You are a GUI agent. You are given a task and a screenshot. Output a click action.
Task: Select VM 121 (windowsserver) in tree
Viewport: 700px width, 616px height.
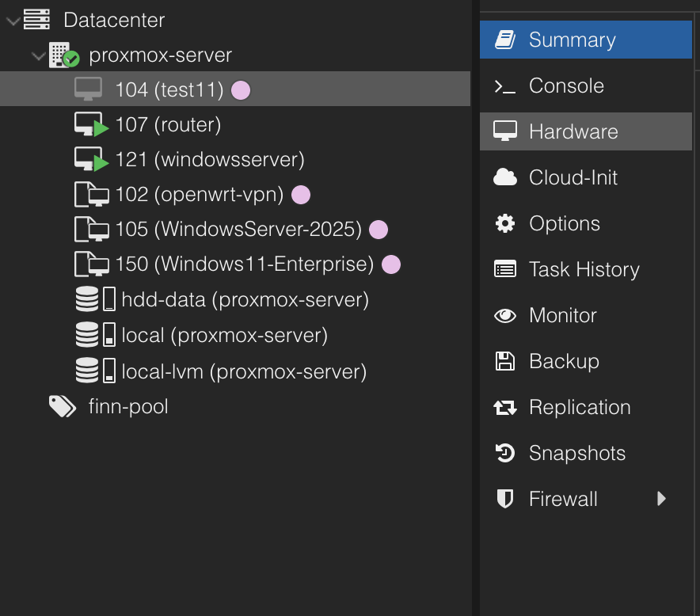(209, 160)
